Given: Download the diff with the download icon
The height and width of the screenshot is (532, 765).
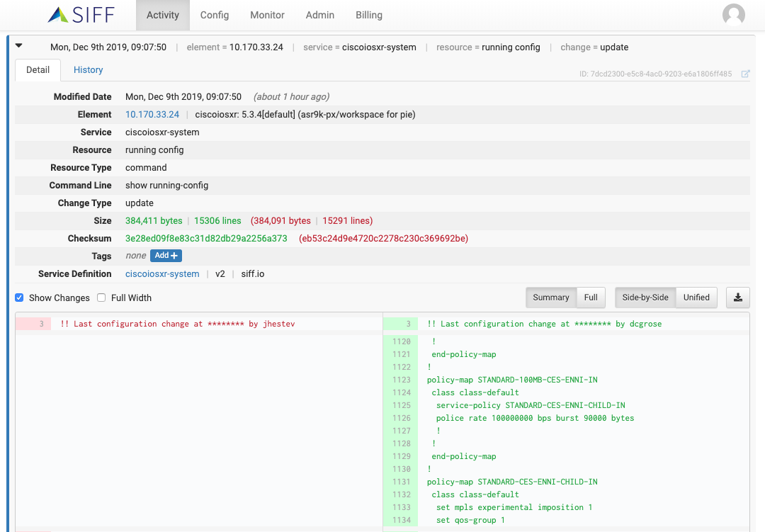Looking at the screenshot, I should click(737, 298).
